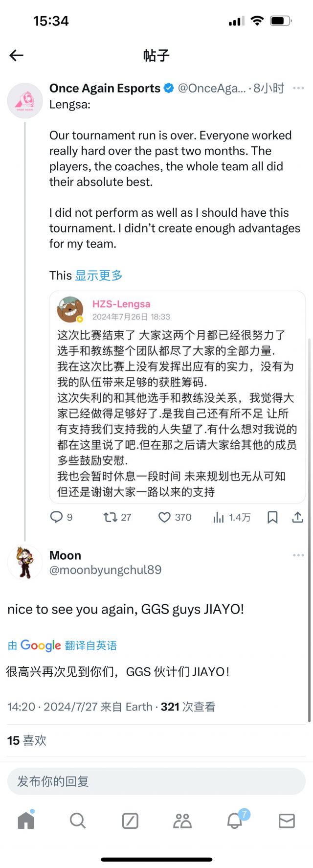Click the reply input field 发布你的回复
This screenshot has height=868, width=313.
click(156, 781)
